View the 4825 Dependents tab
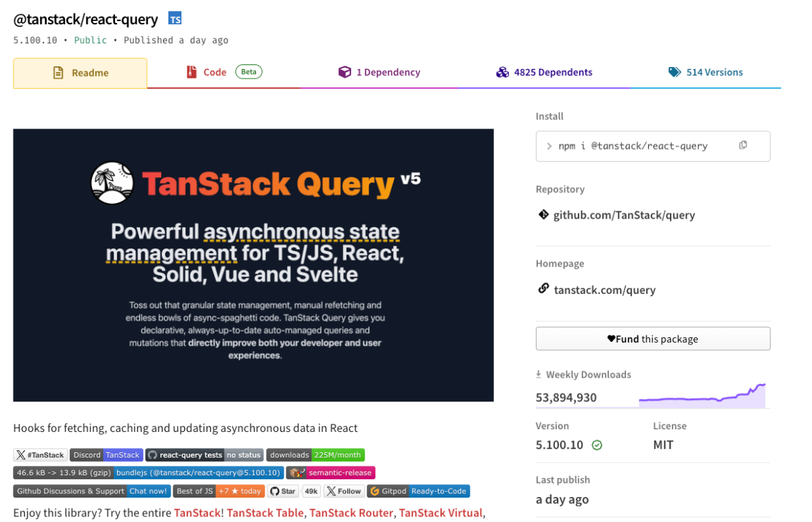This screenshot has height=522, width=812. point(544,72)
